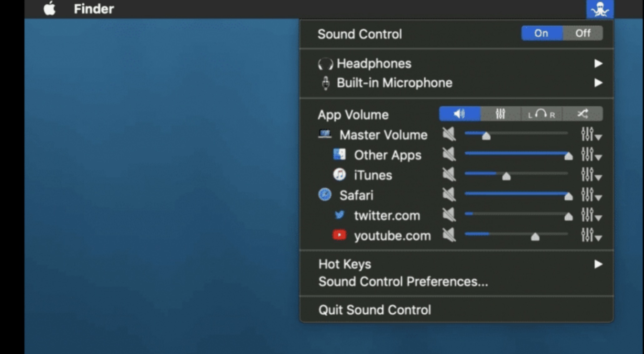Expand the Built-in Microphone submenu arrow
The width and height of the screenshot is (644, 354).
pos(598,83)
